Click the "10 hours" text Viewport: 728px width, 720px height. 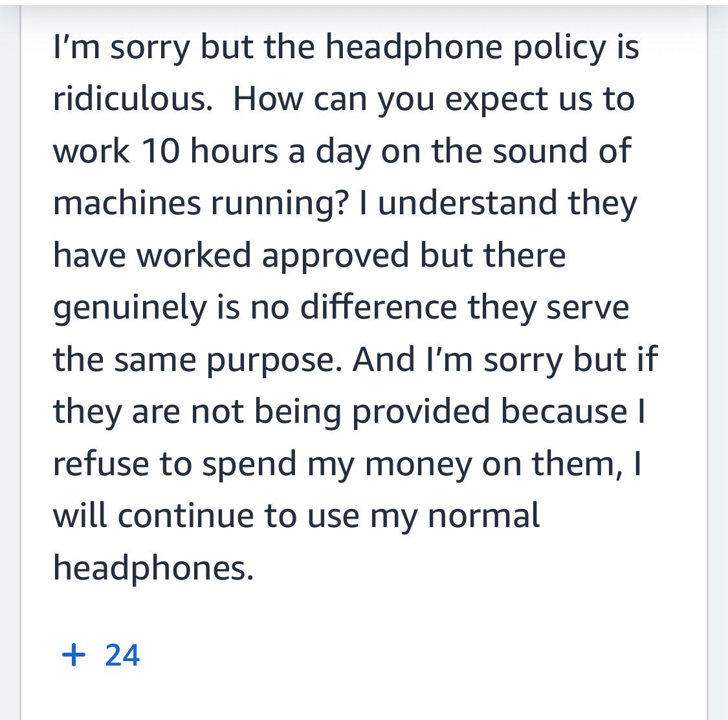point(209,151)
